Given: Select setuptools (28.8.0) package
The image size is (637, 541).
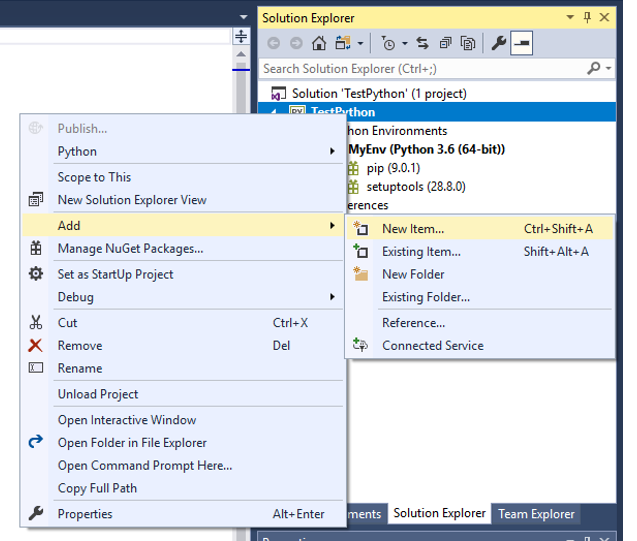Looking at the screenshot, I should coord(416,187).
